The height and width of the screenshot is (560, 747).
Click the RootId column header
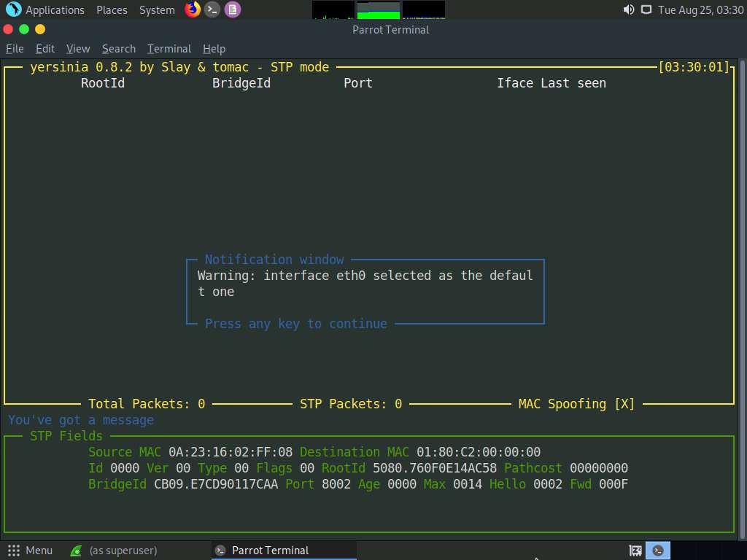click(102, 83)
